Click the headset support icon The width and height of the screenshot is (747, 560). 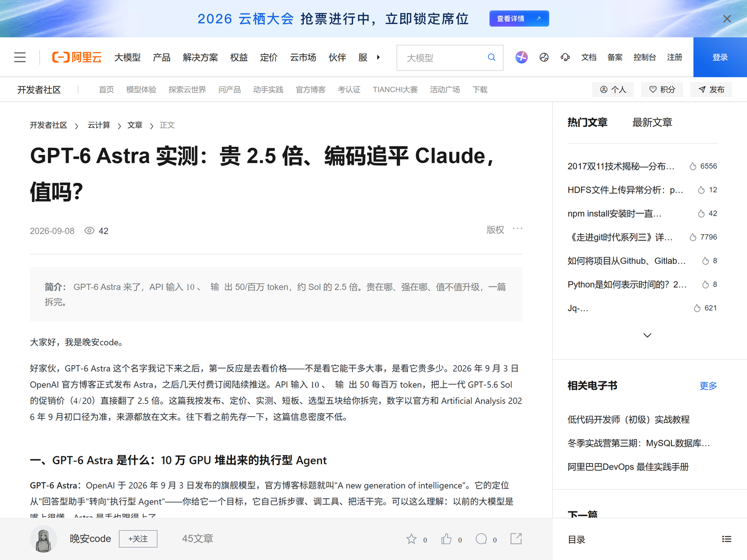point(565,57)
